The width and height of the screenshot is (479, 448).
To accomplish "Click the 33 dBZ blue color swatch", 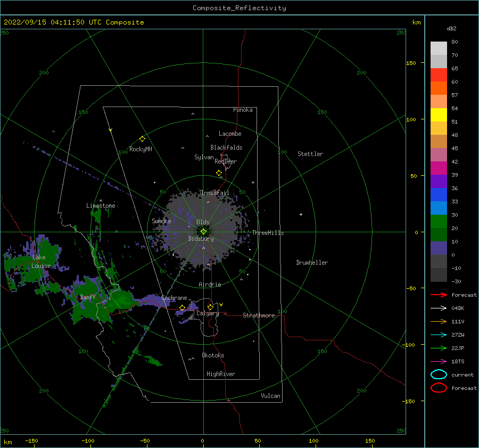I will (x=439, y=194).
